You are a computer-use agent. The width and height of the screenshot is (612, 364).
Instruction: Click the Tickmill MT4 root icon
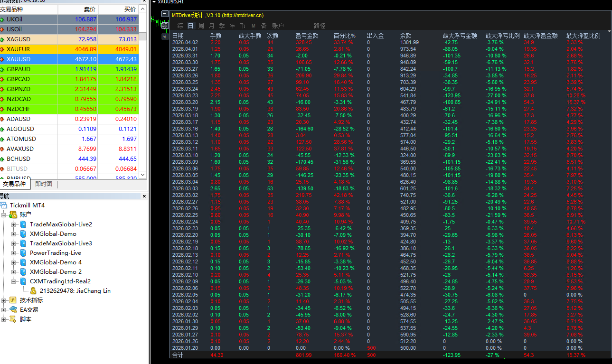tap(4, 205)
